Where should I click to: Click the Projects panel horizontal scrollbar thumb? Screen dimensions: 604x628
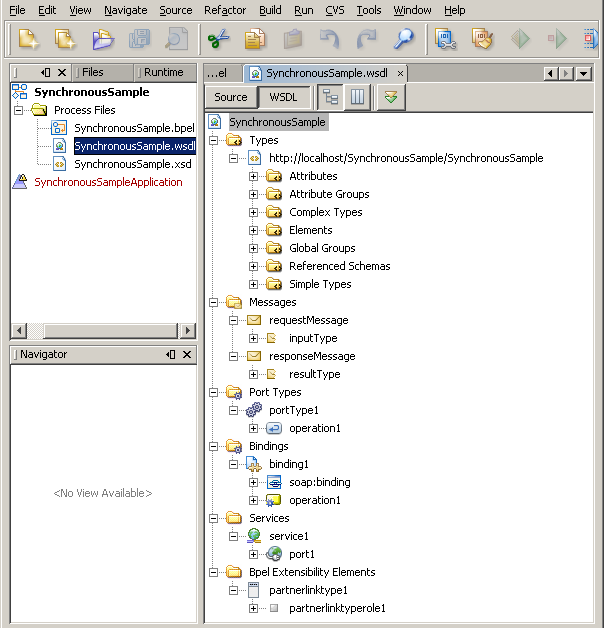[x=110, y=331]
